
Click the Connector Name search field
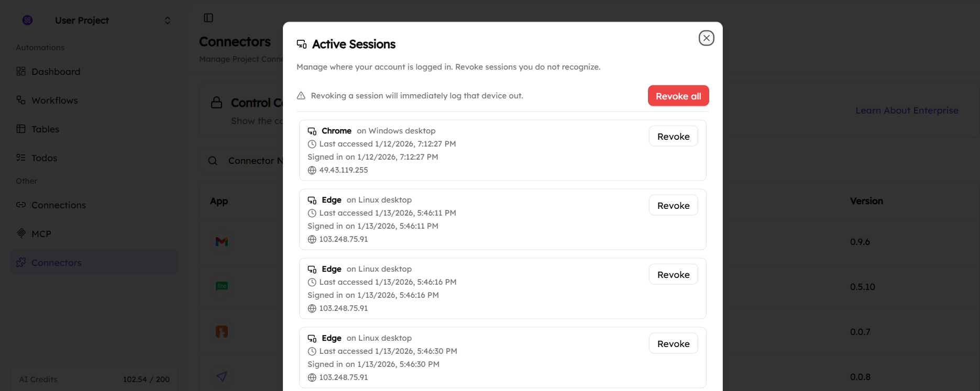point(255,161)
